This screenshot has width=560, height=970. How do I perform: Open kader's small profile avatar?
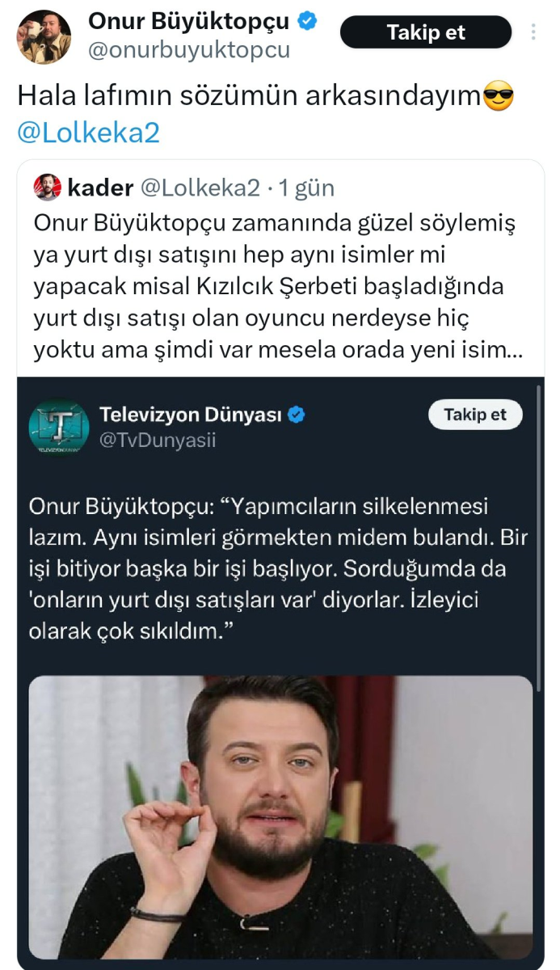[x=48, y=188]
